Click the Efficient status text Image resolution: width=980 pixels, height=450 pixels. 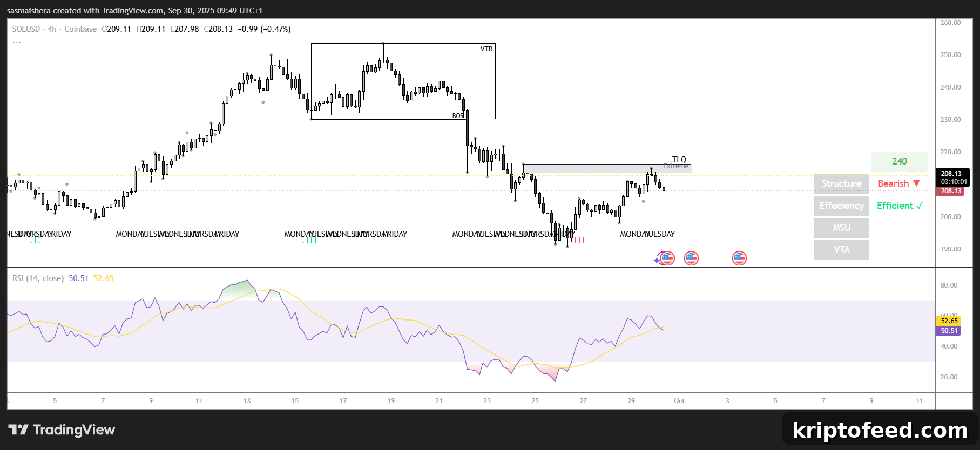pos(895,206)
